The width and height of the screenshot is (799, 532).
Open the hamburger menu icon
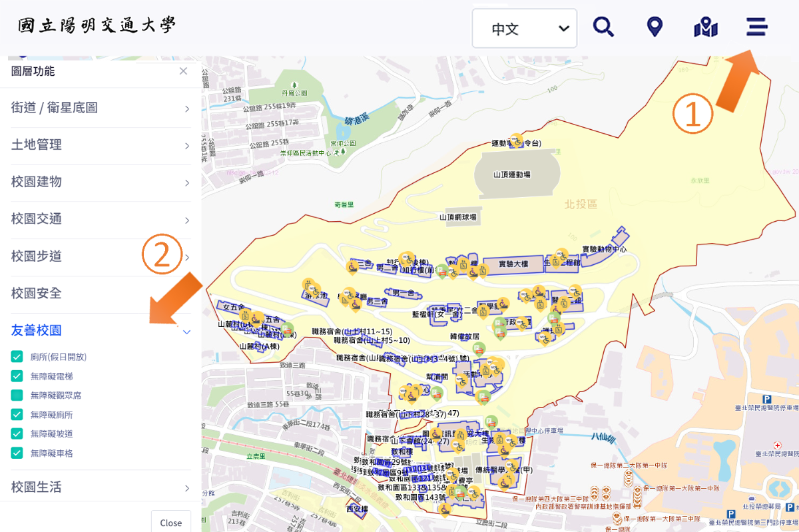[756, 28]
